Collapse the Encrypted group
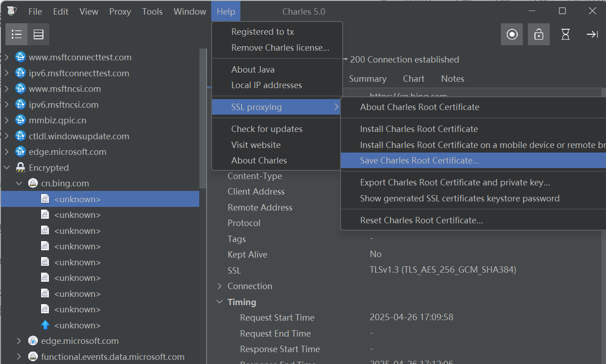 6,168
